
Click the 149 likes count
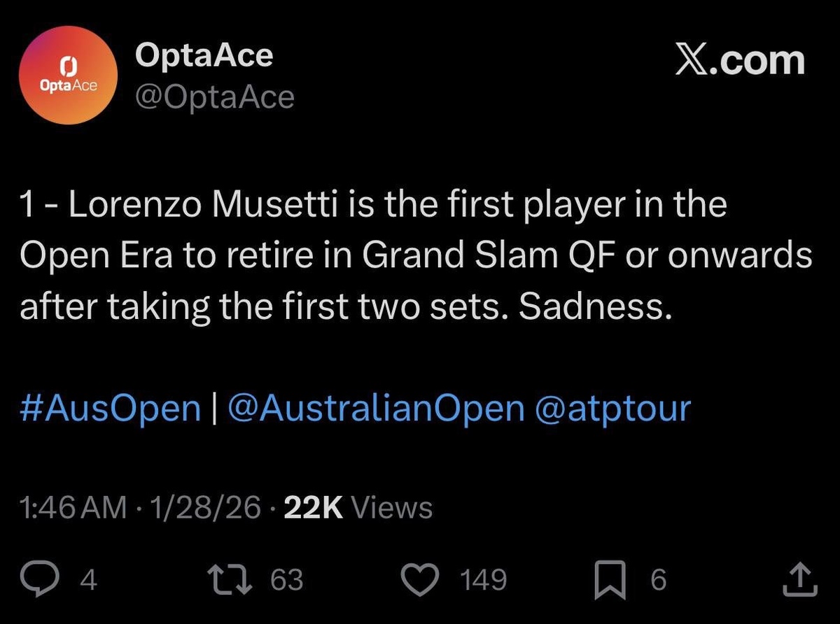pos(483,580)
